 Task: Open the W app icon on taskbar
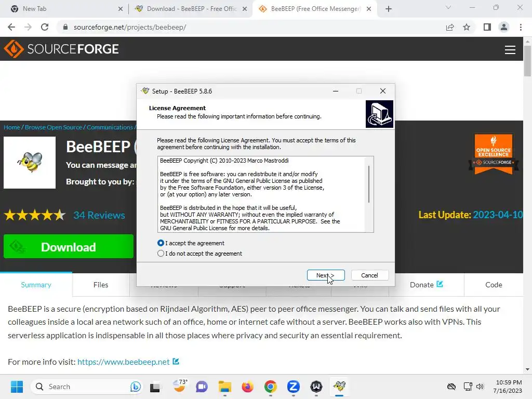coord(316,387)
